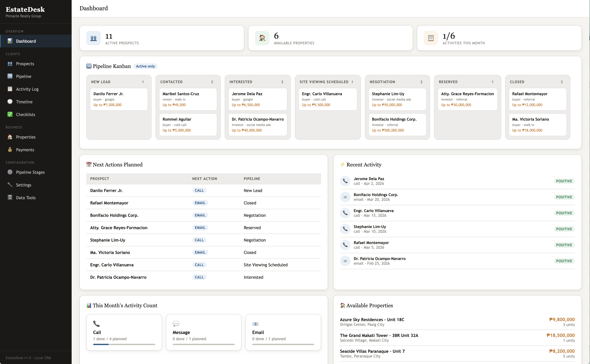Viewport: 590px width, 364px height.
Task: Click the Timeline clock icon
Action: [x=10, y=102]
